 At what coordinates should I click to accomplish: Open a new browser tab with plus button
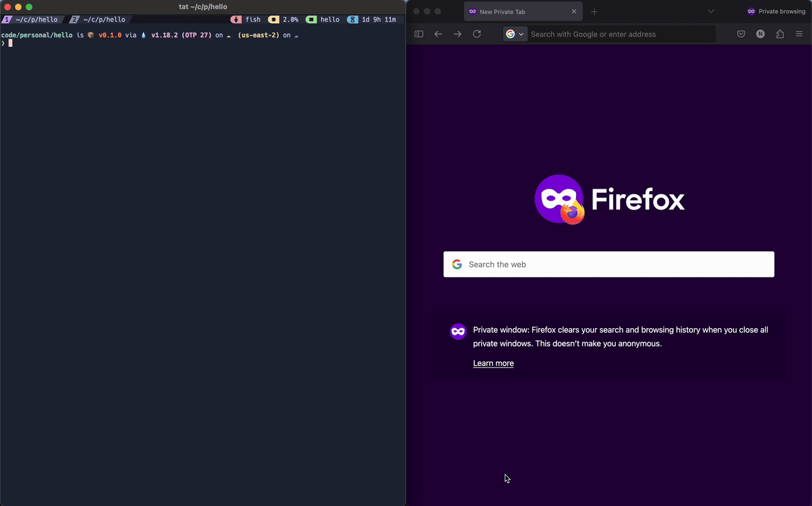(594, 11)
